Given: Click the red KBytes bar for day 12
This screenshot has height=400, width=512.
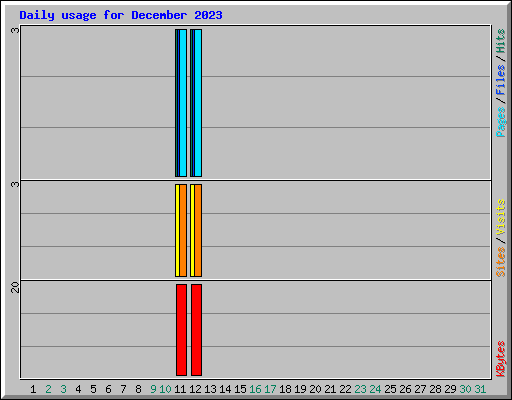Looking at the screenshot, I should 196,330.
